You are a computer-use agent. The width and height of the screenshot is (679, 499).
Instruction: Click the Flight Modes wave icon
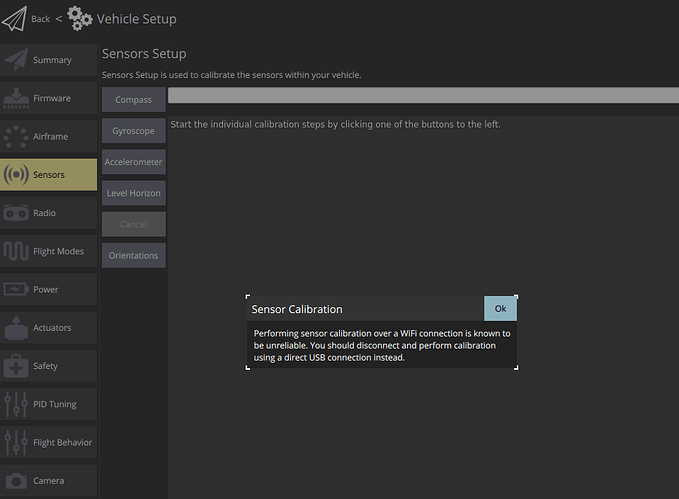click(16, 251)
